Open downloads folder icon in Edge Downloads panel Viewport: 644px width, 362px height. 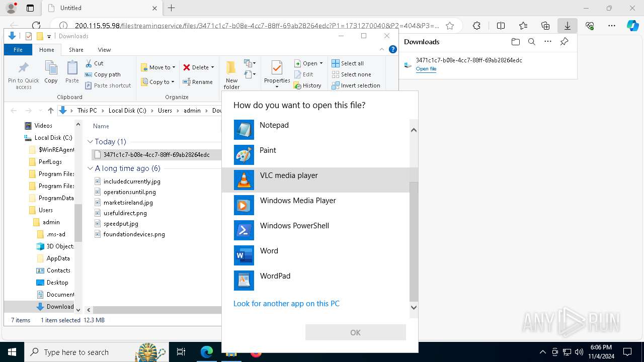coord(515,42)
